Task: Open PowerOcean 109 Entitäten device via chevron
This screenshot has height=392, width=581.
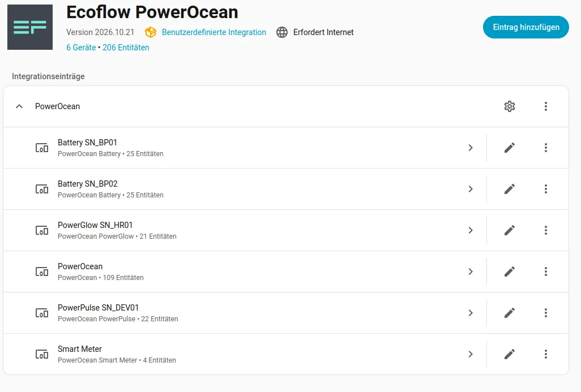Action: coord(471,272)
